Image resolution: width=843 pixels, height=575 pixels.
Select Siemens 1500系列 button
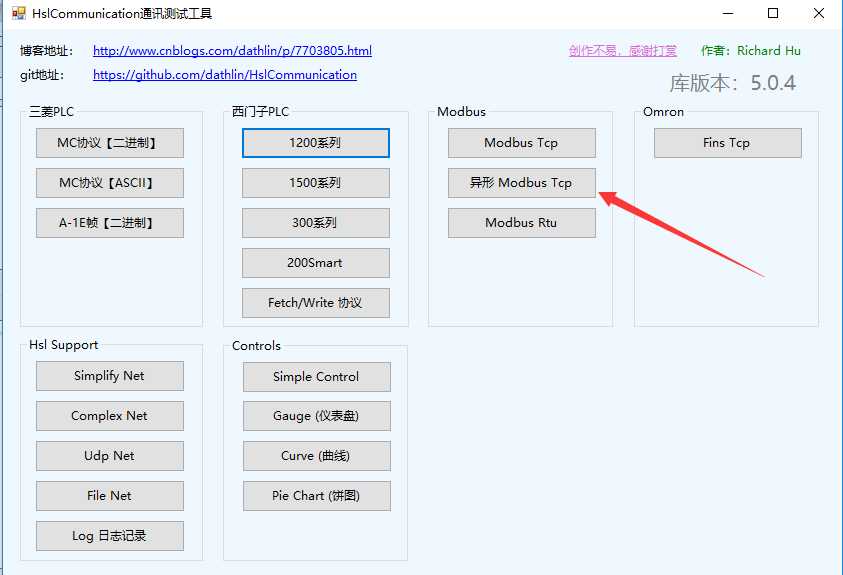click(x=316, y=183)
